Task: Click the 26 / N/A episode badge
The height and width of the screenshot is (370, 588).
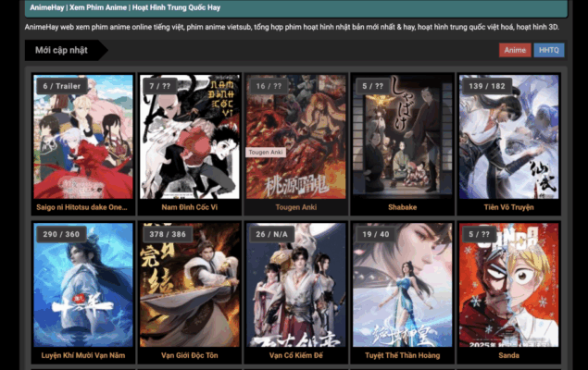Action: (x=272, y=234)
